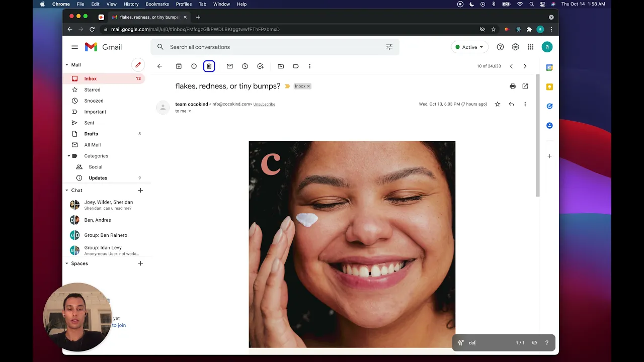Open Profiles menu in menu bar
This screenshot has height=362, width=644.
point(184,4)
